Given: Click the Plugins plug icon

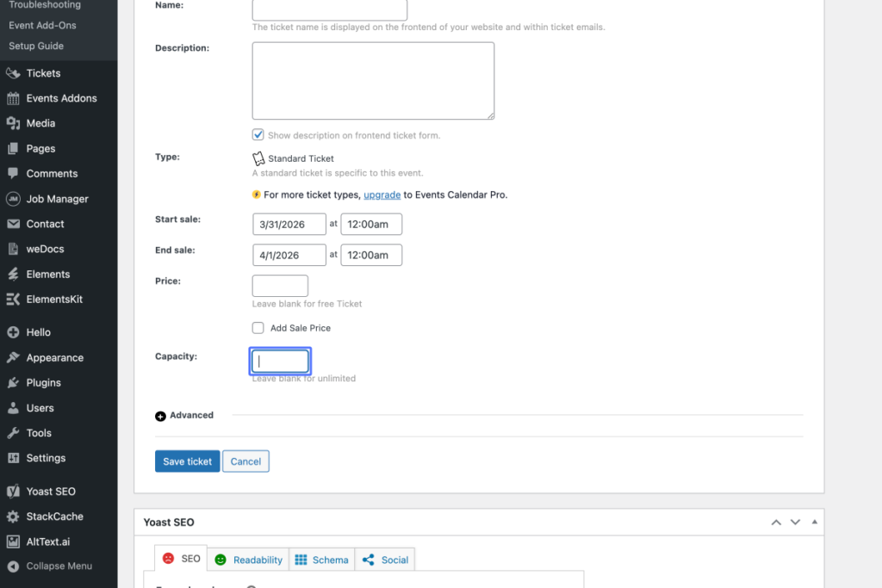Looking at the screenshot, I should click(x=13, y=383).
